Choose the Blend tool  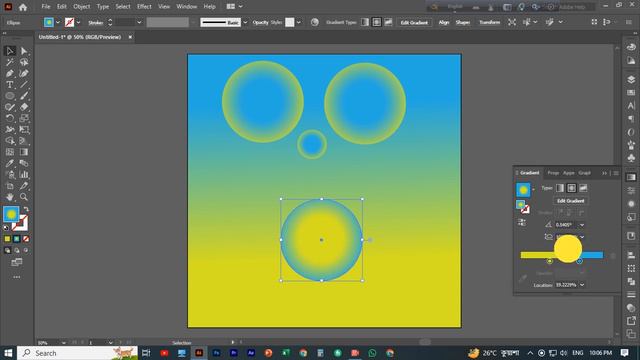24,163
